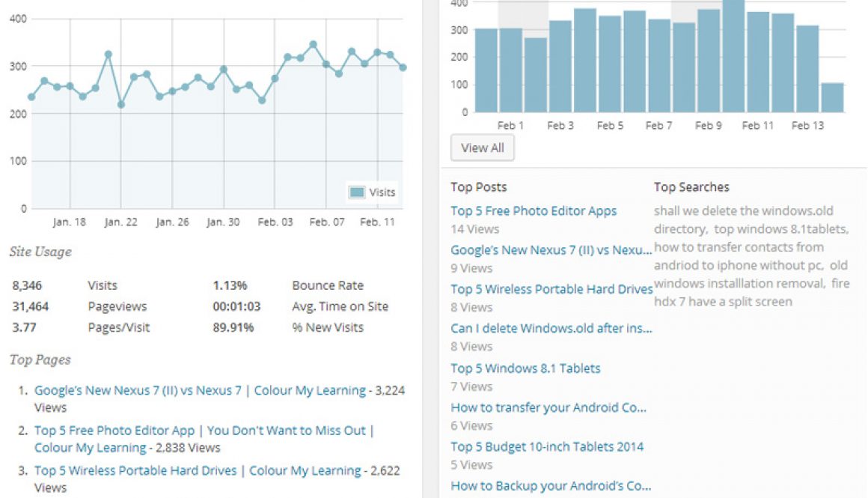Viewport: 868px width, 498px height.
Task: Click the % New Visits label
Action: 328,327
